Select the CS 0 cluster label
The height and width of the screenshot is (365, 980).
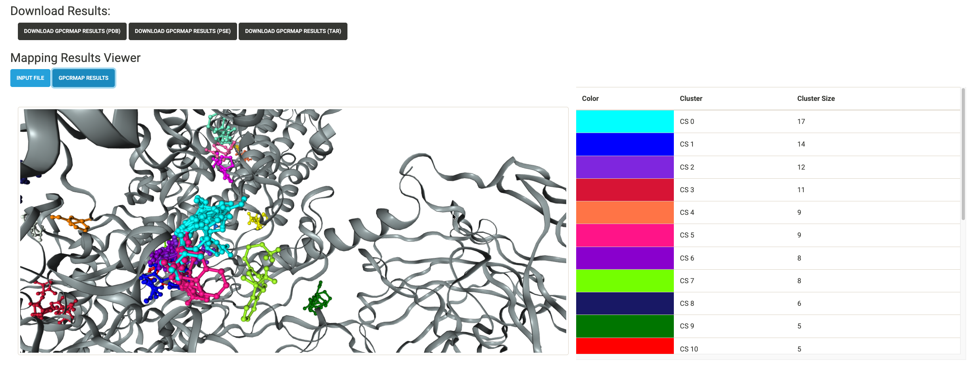pyautogui.click(x=687, y=122)
